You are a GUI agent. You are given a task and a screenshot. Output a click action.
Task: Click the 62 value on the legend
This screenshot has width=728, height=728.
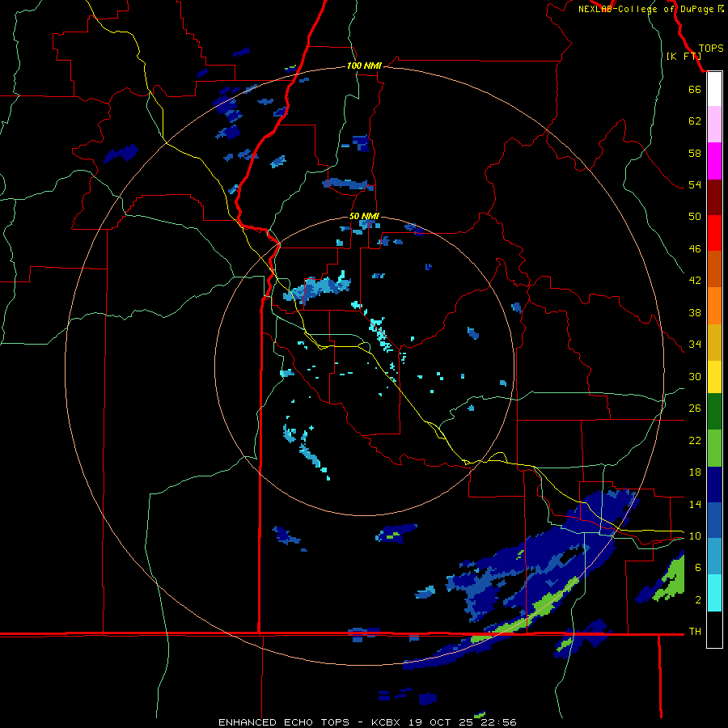click(x=695, y=121)
